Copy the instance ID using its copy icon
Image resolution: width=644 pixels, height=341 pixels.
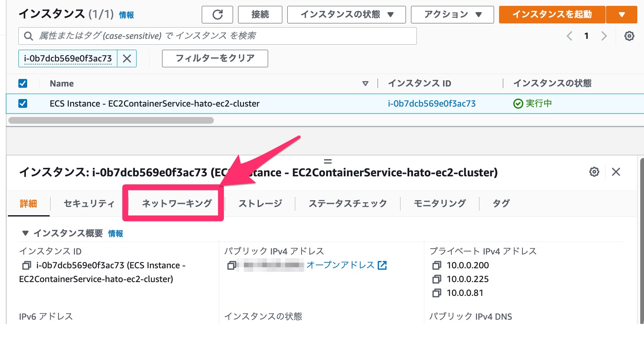click(27, 265)
